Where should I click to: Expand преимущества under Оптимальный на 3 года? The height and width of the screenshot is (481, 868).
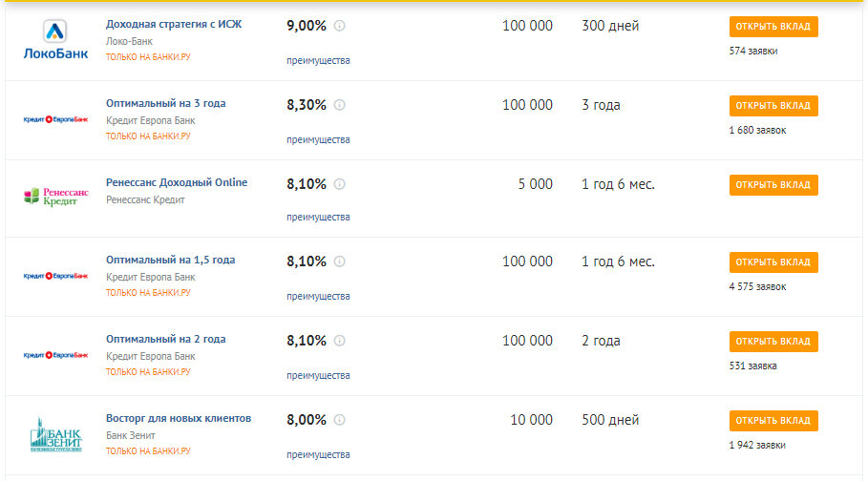pyautogui.click(x=318, y=139)
